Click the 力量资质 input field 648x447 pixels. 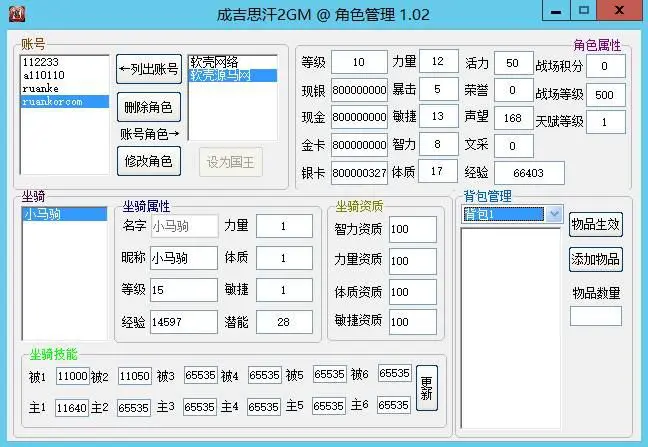[x=412, y=261]
